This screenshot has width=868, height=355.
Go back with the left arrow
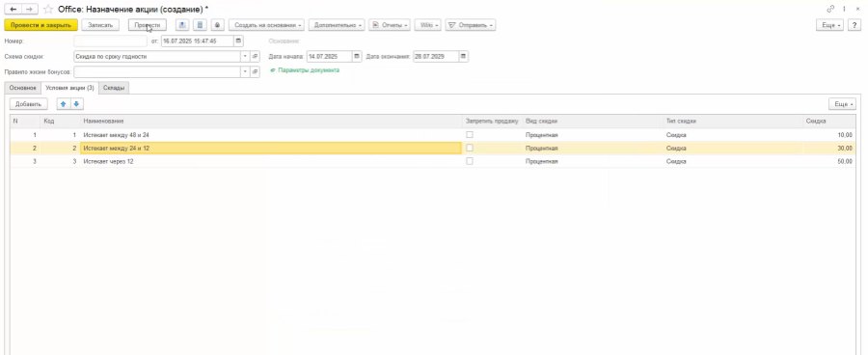pyautogui.click(x=14, y=10)
